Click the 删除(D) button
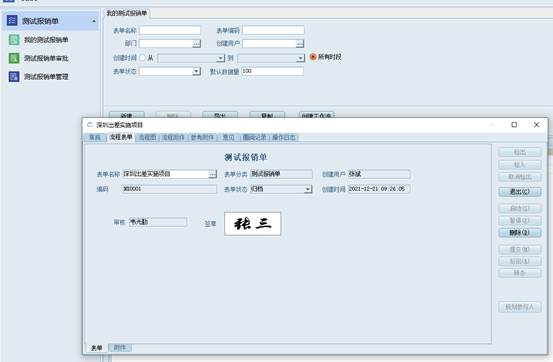The width and height of the screenshot is (553, 362). click(520, 233)
